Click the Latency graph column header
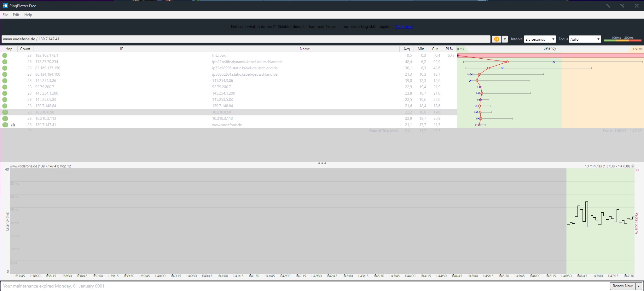 click(x=550, y=49)
